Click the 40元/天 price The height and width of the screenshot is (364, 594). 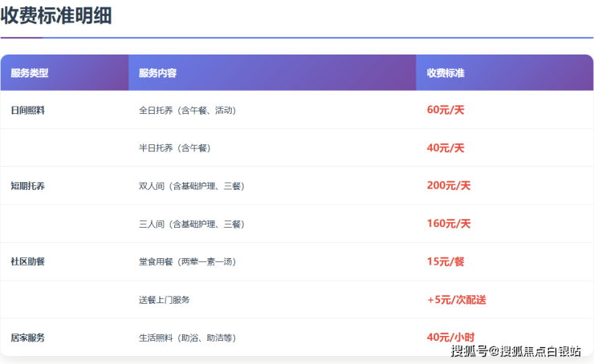pos(445,148)
